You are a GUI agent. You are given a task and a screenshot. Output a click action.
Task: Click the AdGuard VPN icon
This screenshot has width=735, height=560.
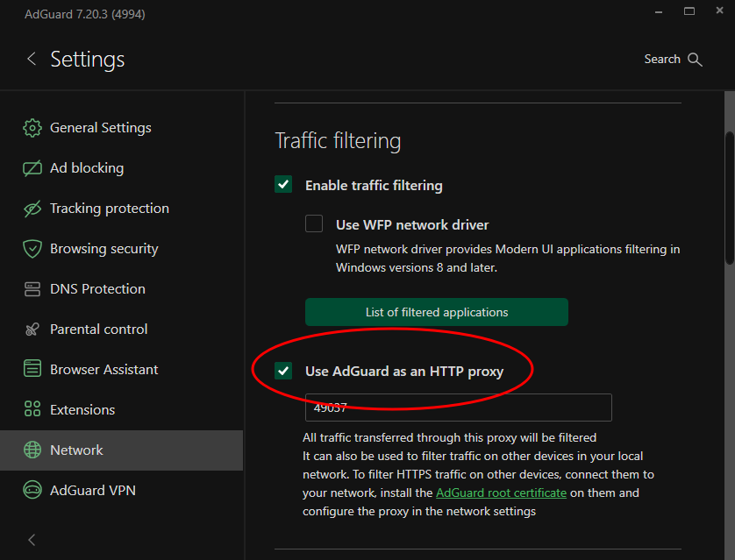(32, 490)
